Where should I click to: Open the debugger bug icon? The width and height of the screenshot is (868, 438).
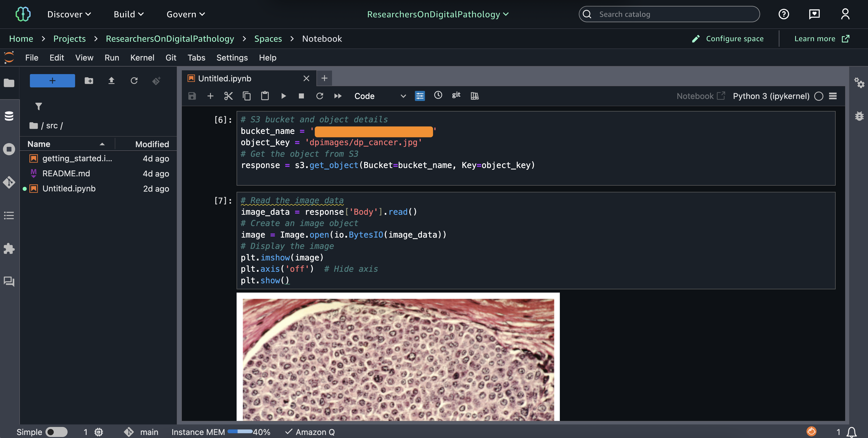859,116
